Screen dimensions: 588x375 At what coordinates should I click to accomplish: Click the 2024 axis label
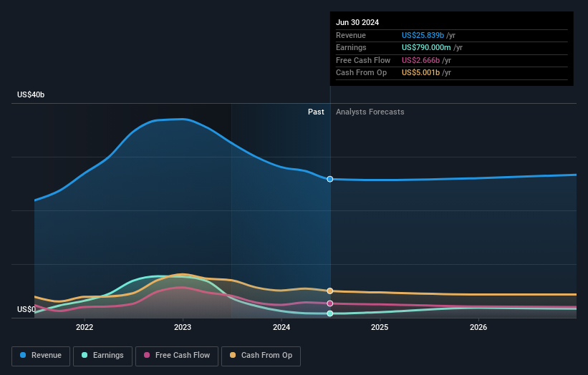(281, 328)
